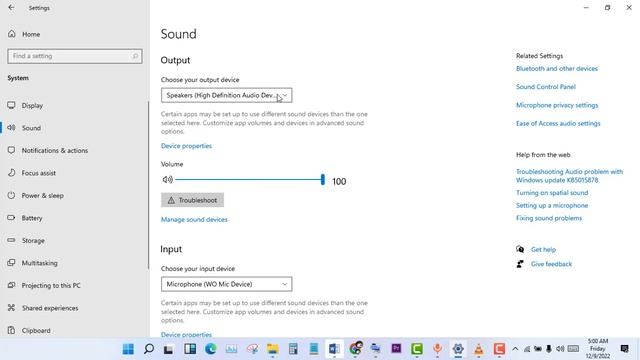The width and height of the screenshot is (640, 360).
Task: Open Turning on spatial sound link
Action: [x=552, y=193]
